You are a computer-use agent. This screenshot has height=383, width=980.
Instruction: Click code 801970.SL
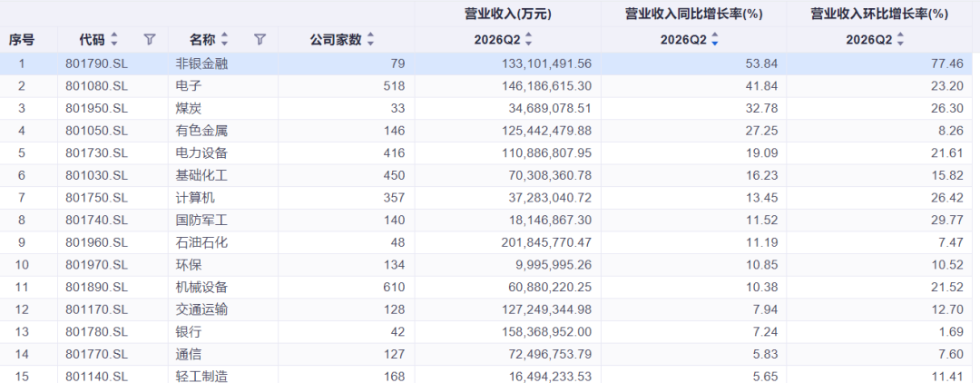[x=96, y=264]
